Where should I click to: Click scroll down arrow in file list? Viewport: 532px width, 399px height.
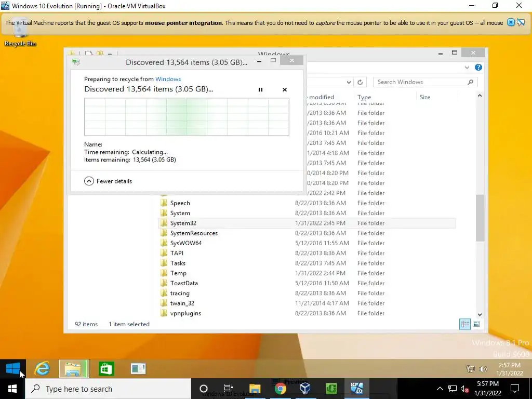(x=480, y=314)
